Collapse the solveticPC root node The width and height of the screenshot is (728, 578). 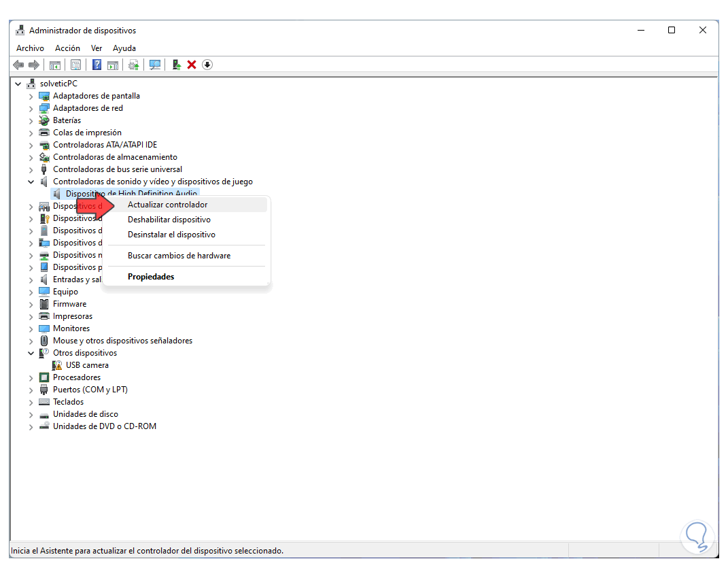tap(18, 84)
